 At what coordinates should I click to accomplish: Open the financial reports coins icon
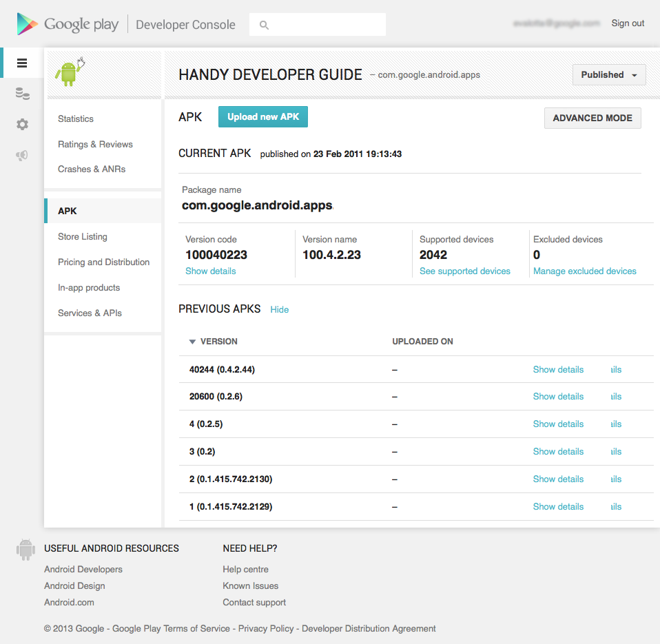(22, 94)
